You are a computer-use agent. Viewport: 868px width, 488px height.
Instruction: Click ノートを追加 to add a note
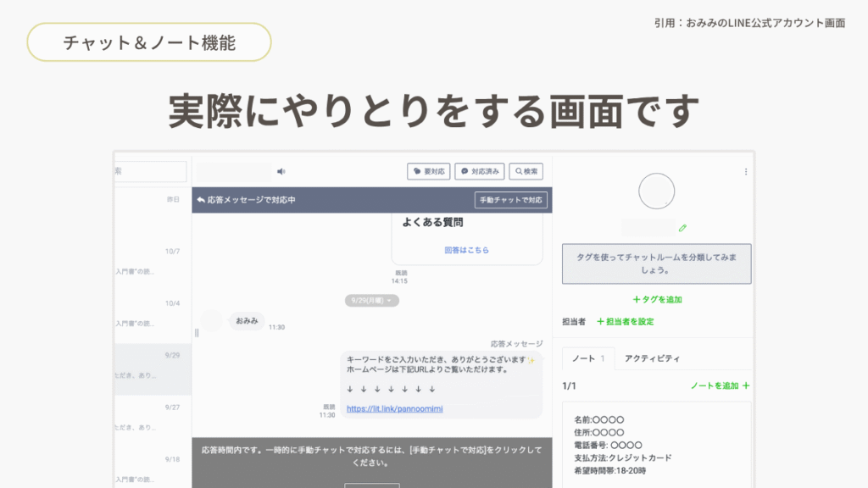720,385
